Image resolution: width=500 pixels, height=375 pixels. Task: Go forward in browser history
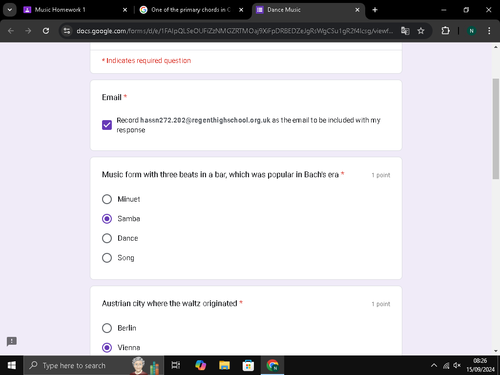(x=28, y=31)
